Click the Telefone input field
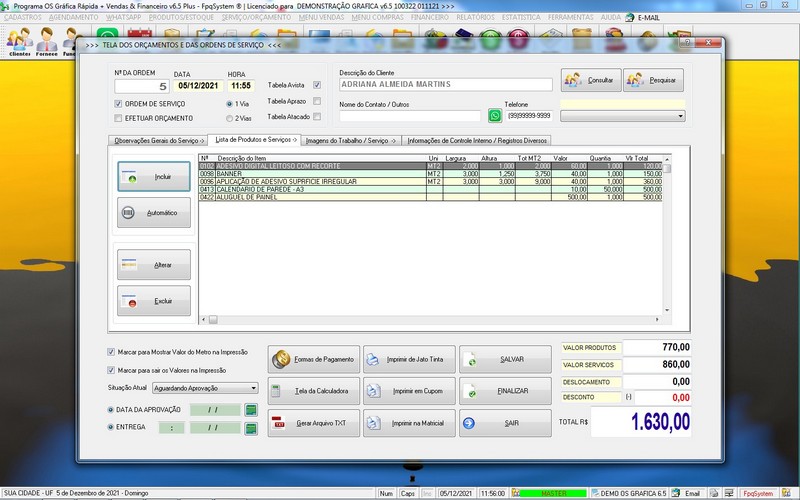 [529, 116]
